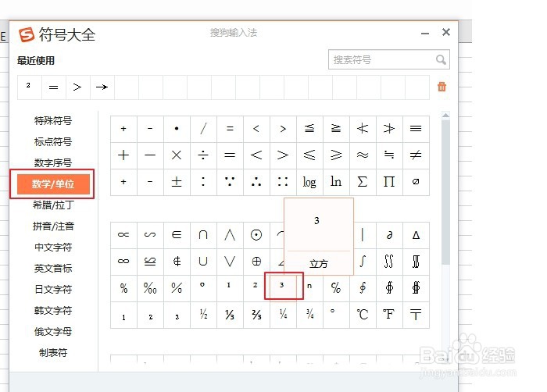Insert the summation sign Σ
Viewport: 547px width, 392px height.
pos(363,182)
